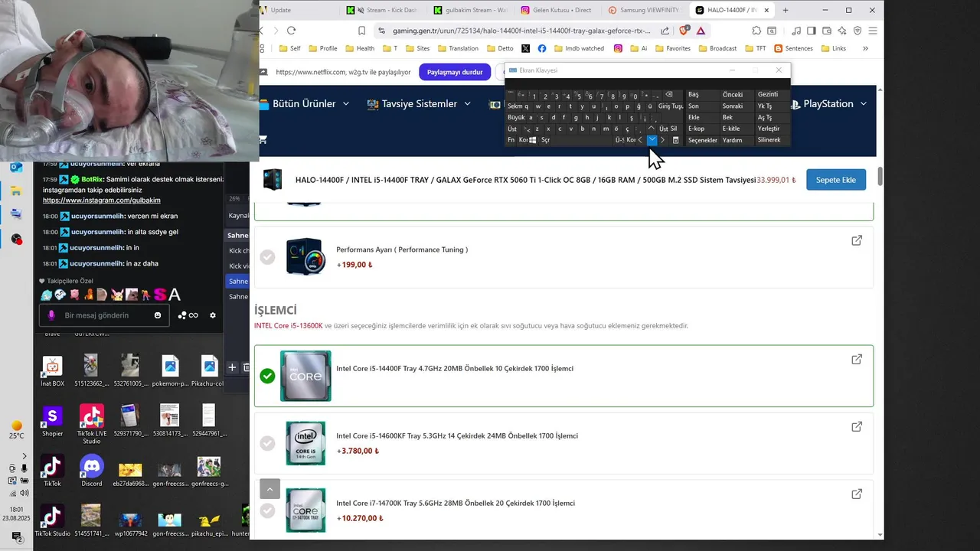Select Intel Core i7-14700K Tray option

pos(267,510)
